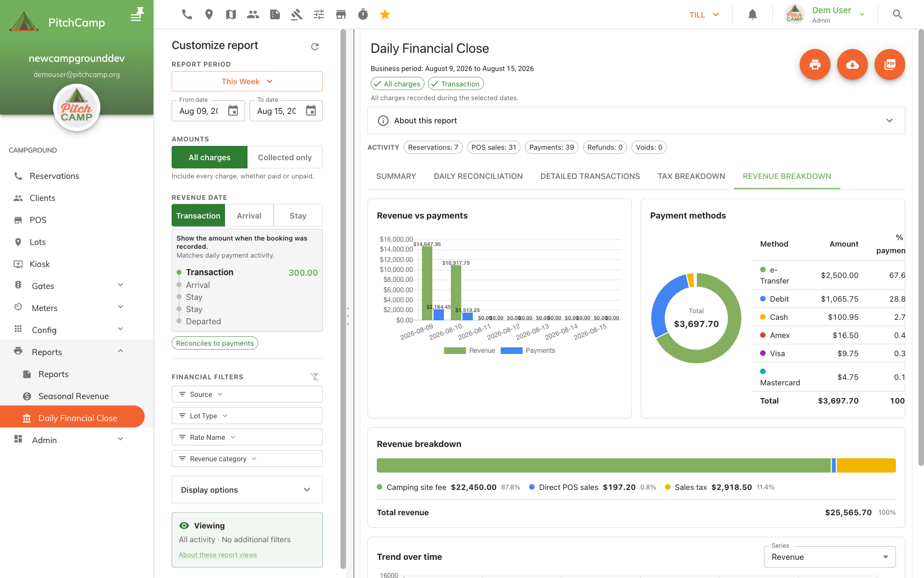Open the TILL dropdown
Screen dimensions: 924x578
[704, 15]
